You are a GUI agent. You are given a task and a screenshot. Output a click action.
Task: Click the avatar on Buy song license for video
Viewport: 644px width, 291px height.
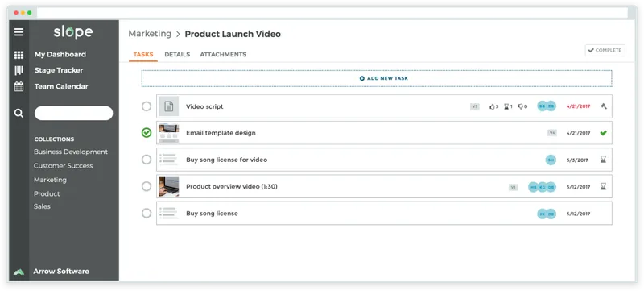point(551,160)
